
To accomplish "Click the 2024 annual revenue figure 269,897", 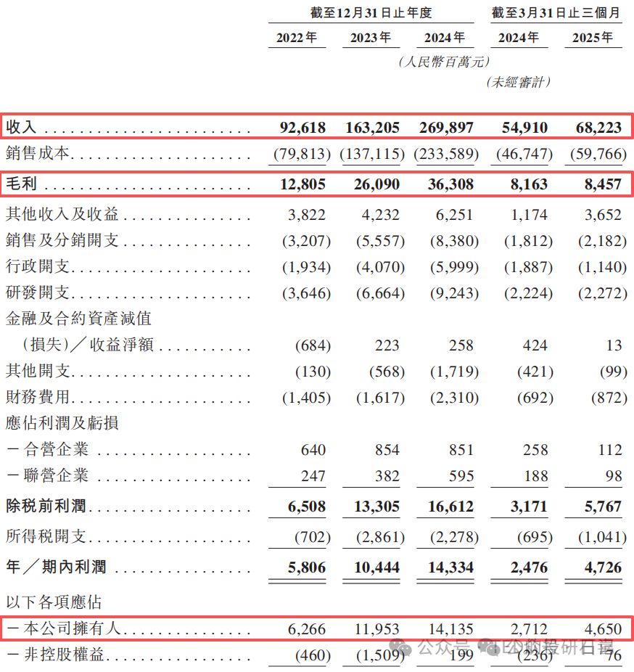I will coord(446,128).
